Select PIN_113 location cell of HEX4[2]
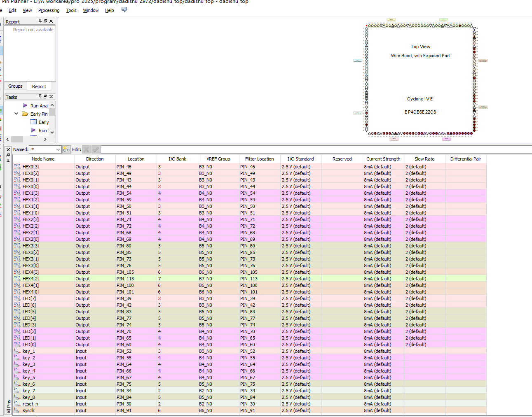Image resolution: width=532 pixels, height=417 pixels. (x=136, y=279)
